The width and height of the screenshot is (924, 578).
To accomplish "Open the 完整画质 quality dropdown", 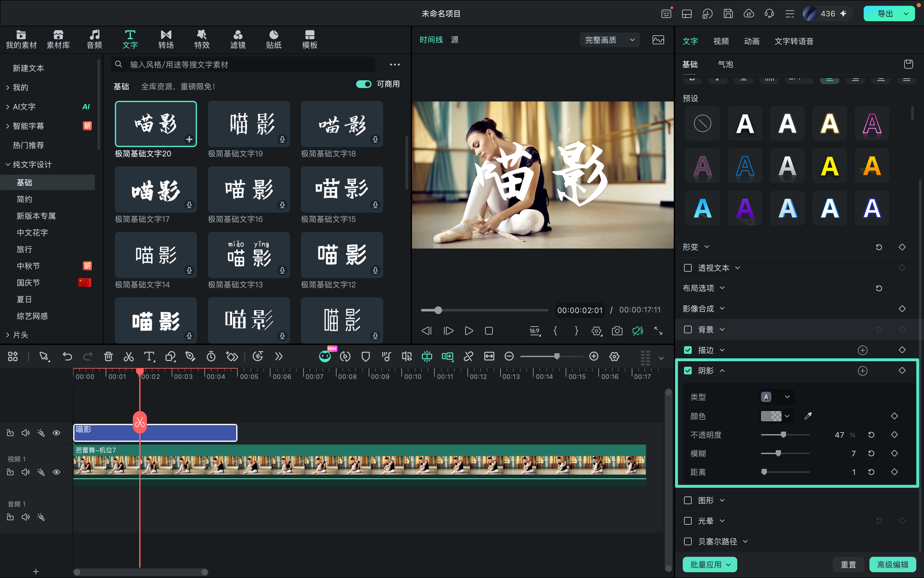I will click(x=610, y=40).
